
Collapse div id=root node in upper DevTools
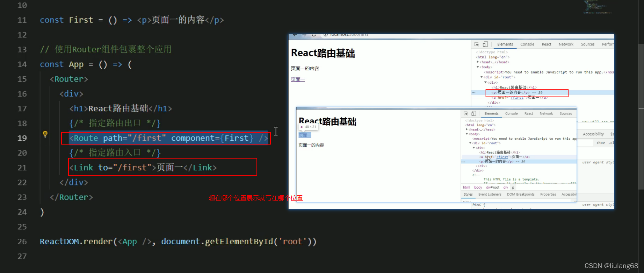482,77
